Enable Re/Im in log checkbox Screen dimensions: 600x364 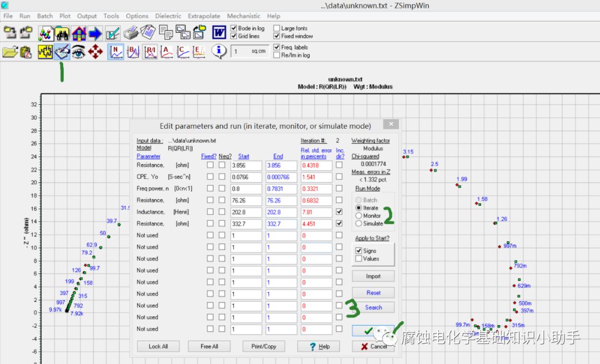click(277, 55)
